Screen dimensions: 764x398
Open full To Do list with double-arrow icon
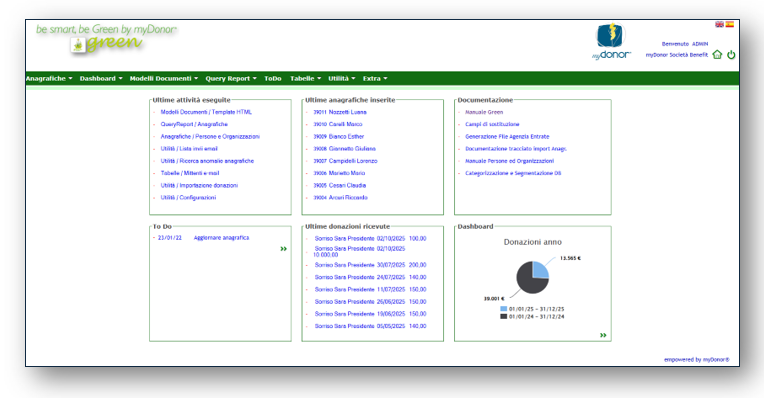click(284, 249)
